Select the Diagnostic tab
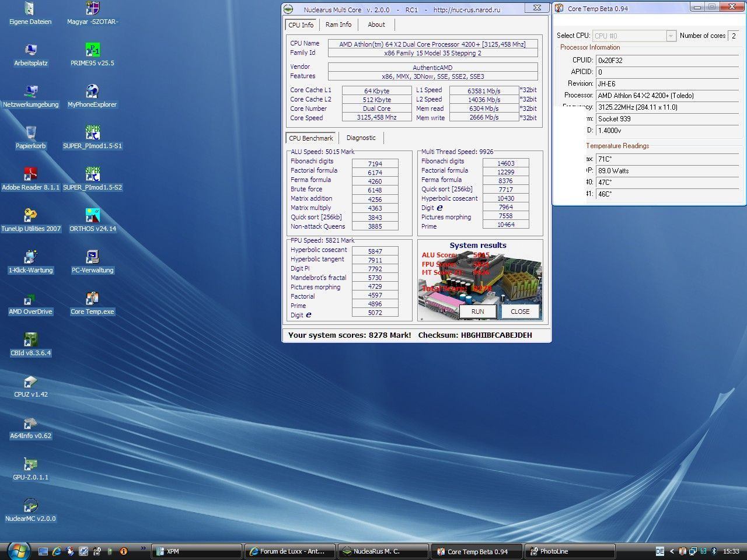Screen dimensions: 747x560 (x=361, y=138)
